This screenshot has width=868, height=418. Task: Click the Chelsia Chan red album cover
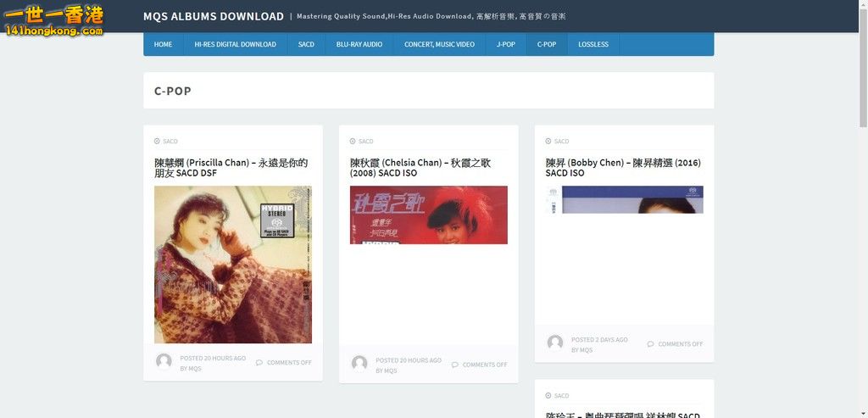click(428, 215)
